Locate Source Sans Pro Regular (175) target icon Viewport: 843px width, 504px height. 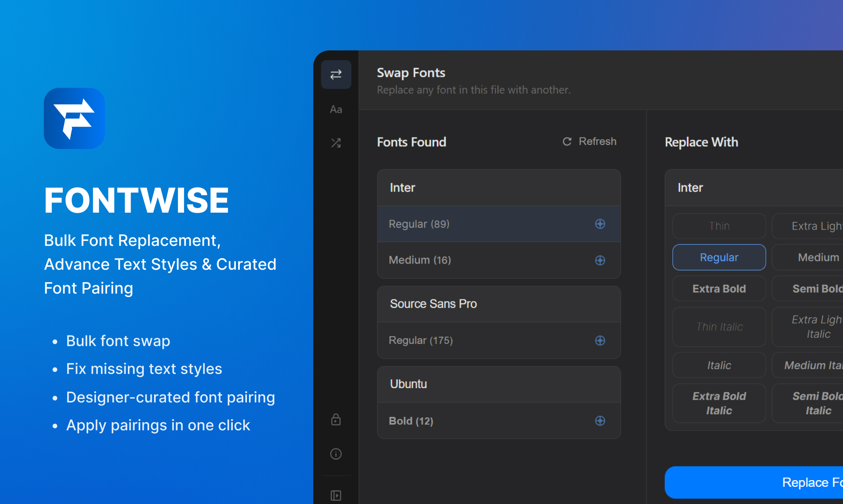click(x=600, y=340)
